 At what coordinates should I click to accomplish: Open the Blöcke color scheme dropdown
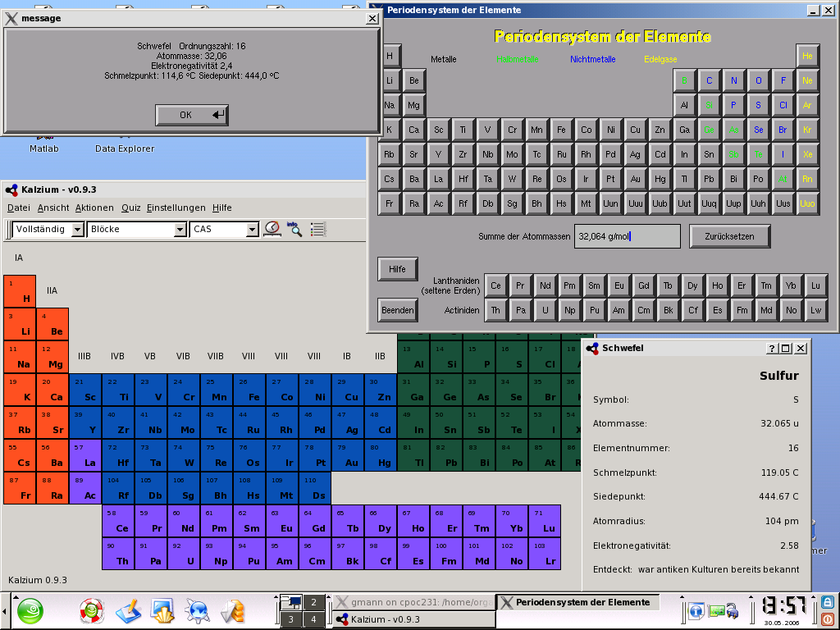(x=137, y=230)
